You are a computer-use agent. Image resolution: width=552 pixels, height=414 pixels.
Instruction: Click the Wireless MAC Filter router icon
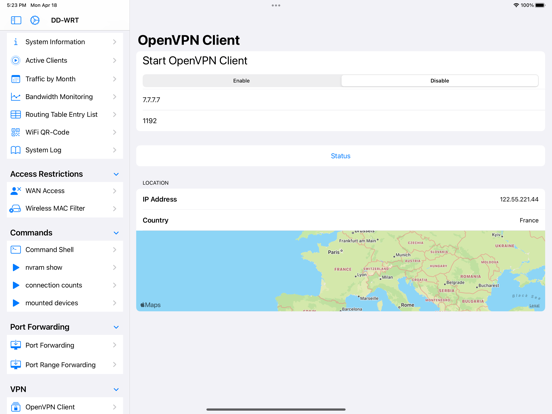pos(15,209)
